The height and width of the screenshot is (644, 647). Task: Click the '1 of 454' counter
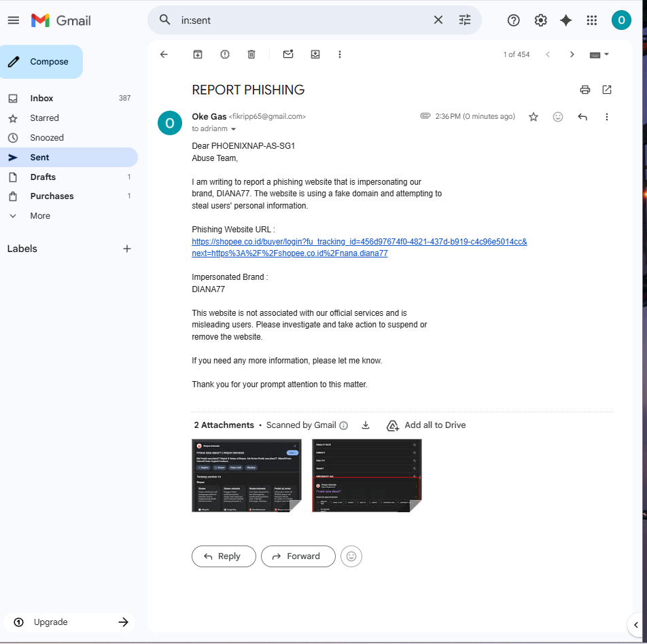pyautogui.click(x=517, y=54)
